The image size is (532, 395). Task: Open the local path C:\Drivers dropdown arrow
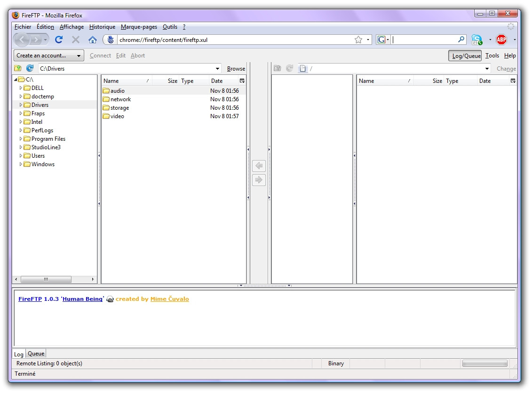point(217,69)
